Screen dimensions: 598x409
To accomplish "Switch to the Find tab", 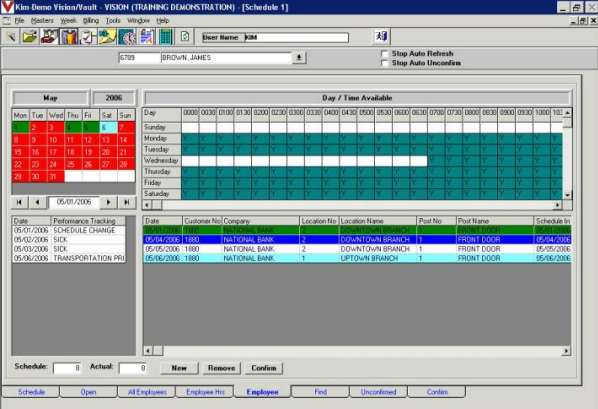I will (321, 392).
